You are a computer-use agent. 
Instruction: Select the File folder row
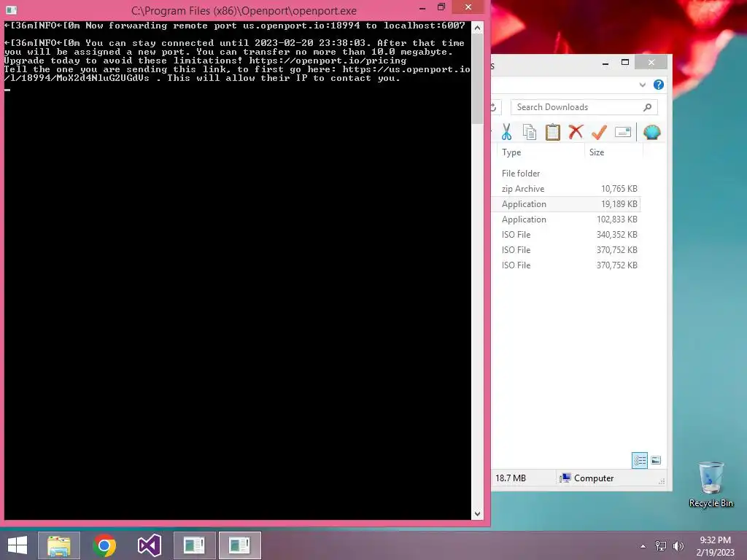pos(568,174)
